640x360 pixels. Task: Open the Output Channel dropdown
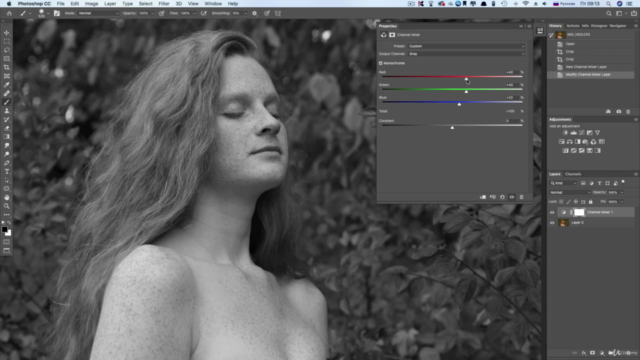466,54
